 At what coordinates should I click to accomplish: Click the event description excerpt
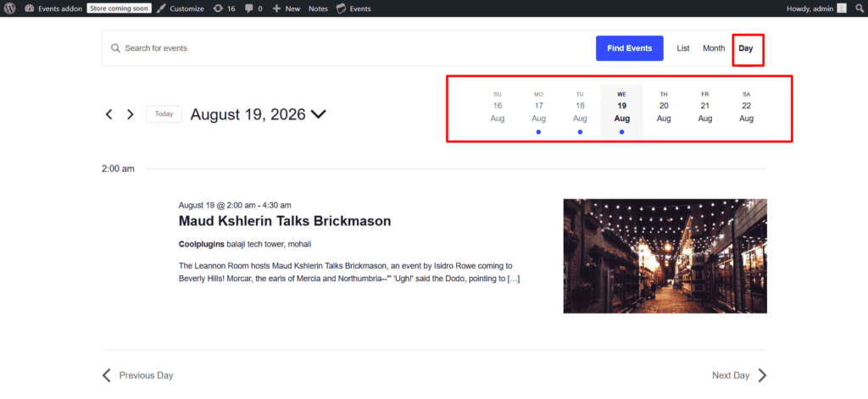[348, 272]
